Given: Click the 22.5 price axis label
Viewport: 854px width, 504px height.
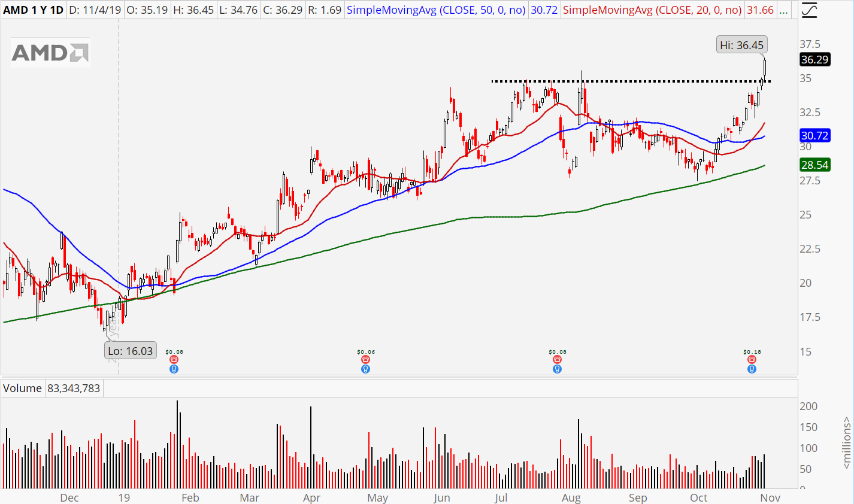Looking at the screenshot, I should point(810,249).
